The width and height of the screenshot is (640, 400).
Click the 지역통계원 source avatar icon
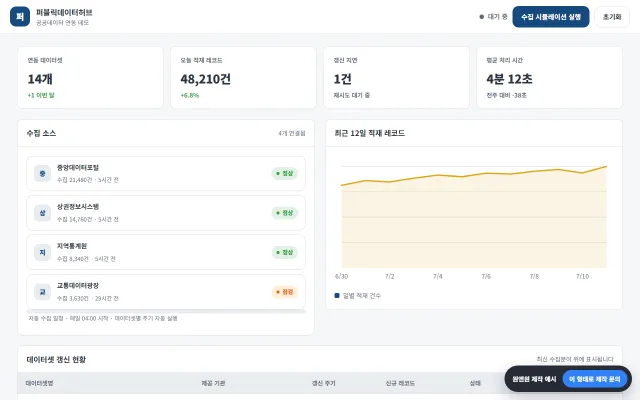[x=42, y=252]
